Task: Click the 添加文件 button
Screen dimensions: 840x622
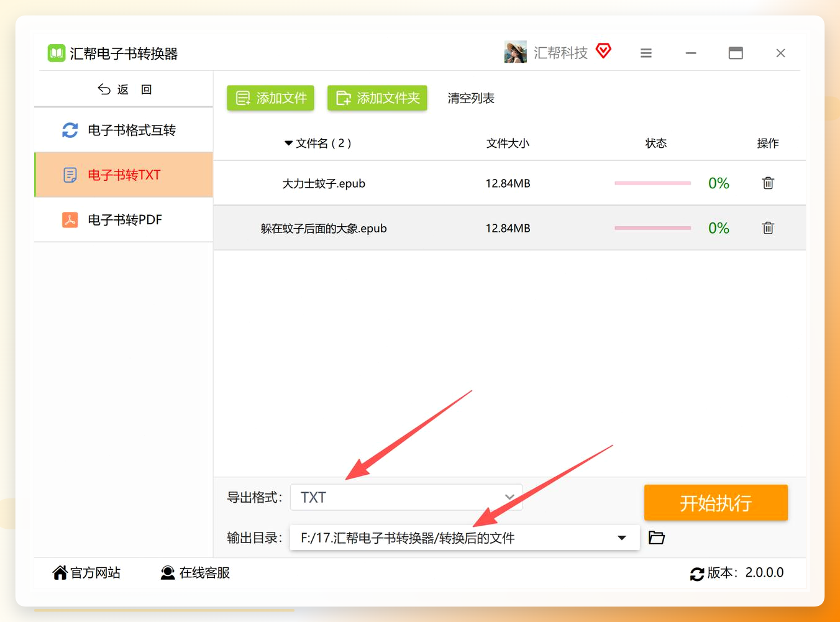Action: tap(271, 98)
